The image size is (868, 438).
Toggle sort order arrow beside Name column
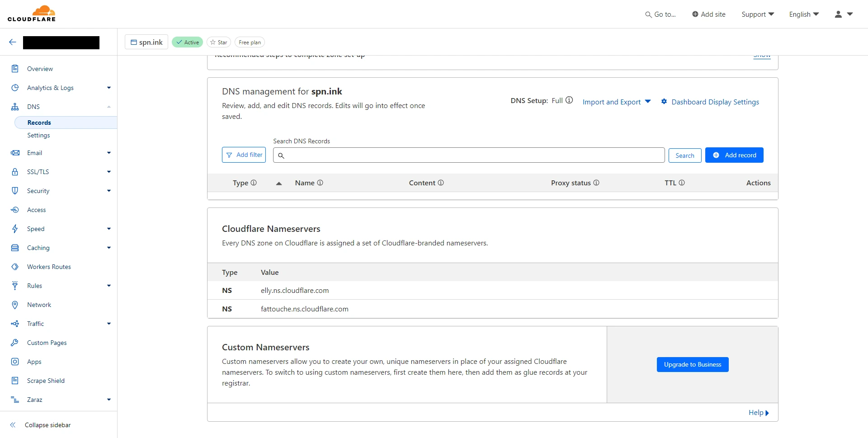coord(279,183)
